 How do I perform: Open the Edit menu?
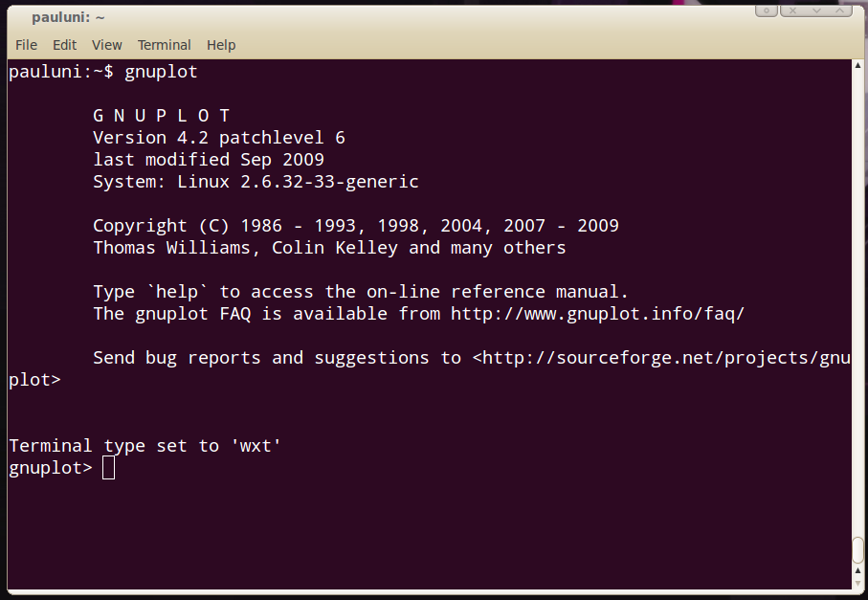[x=64, y=45]
